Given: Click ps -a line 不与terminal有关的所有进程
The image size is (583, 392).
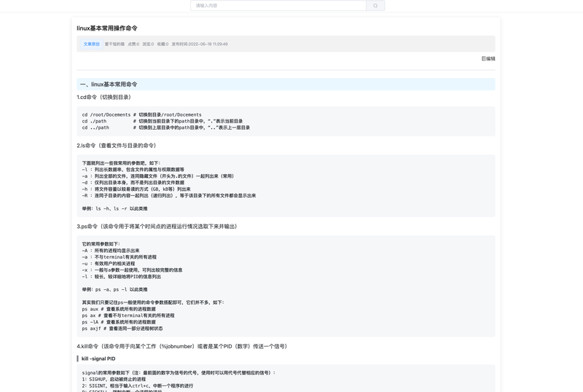Looking at the screenshot, I should [120, 257].
